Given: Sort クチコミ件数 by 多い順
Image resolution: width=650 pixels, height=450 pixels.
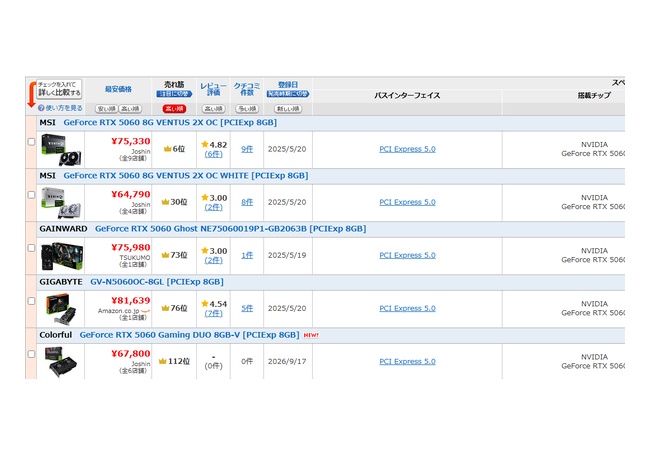Looking at the screenshot, I should (247, 109).
